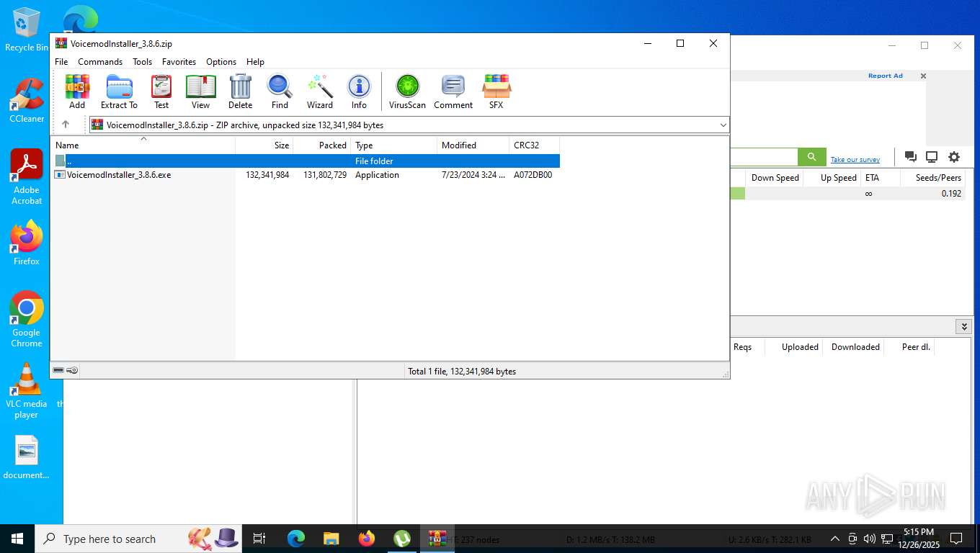Start the VirusScan tool
The image size is (980, 553).
[408, 91]
